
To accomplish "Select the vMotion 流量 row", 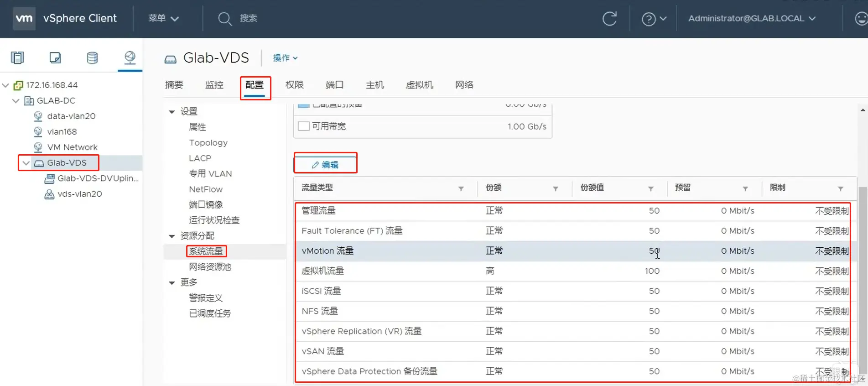I will (x=575, y=251).
